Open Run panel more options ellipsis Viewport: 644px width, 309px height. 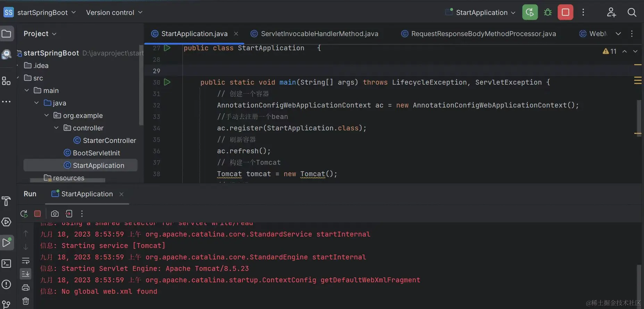82,214
